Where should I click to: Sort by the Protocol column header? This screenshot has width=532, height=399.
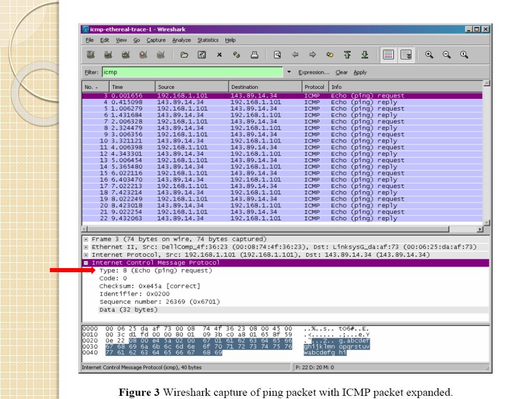(x=315, y=87)
